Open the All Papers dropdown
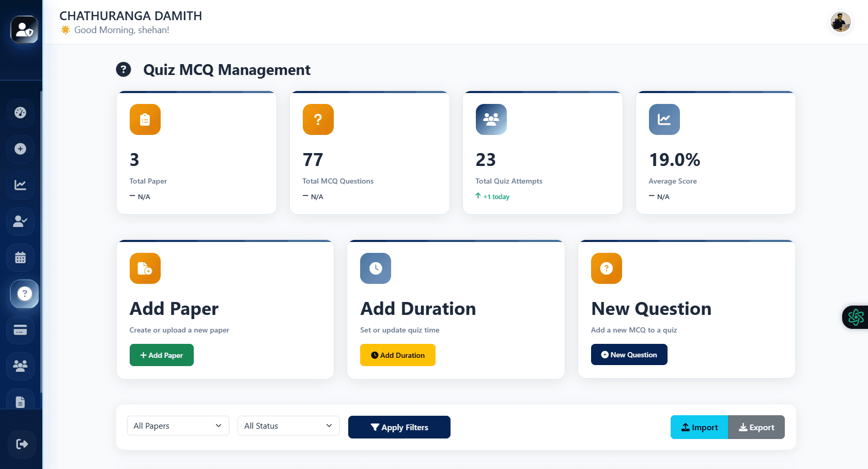 [x=178, y=426]
